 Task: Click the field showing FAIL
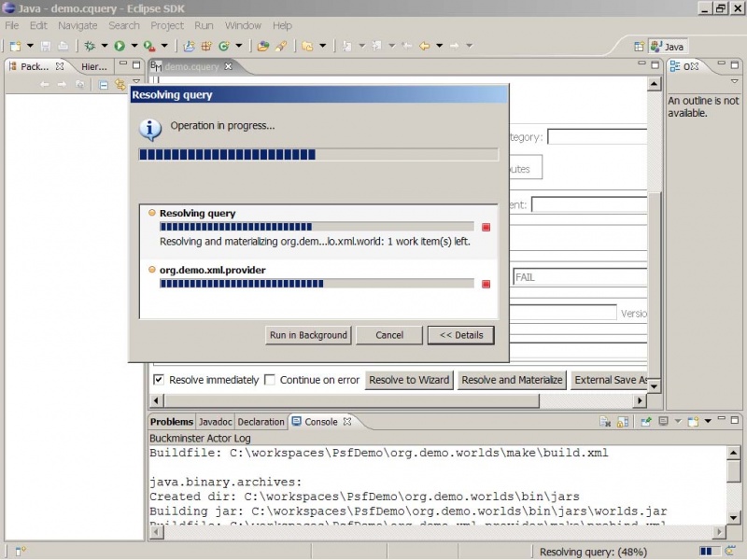[580, 277]
